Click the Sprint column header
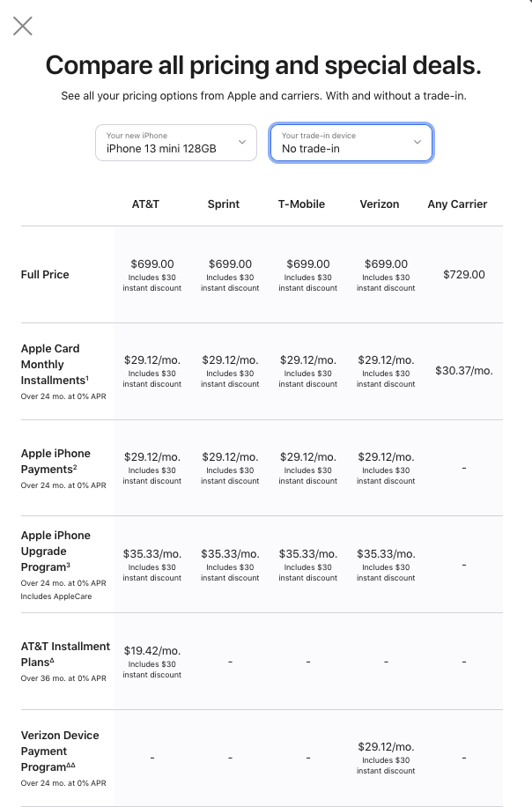532x807 pixels. [x=224, y=204]
